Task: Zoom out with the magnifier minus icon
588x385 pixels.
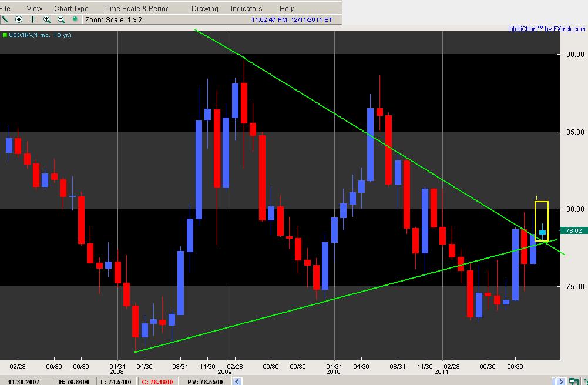Action: pyautogui.click(x=61, y=19)
